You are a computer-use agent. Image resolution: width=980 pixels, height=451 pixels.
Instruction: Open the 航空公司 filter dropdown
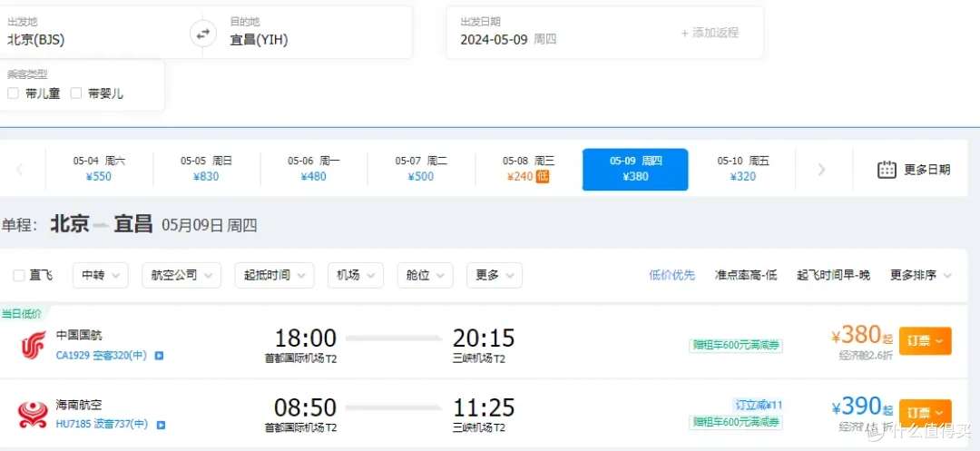point(181,275)
